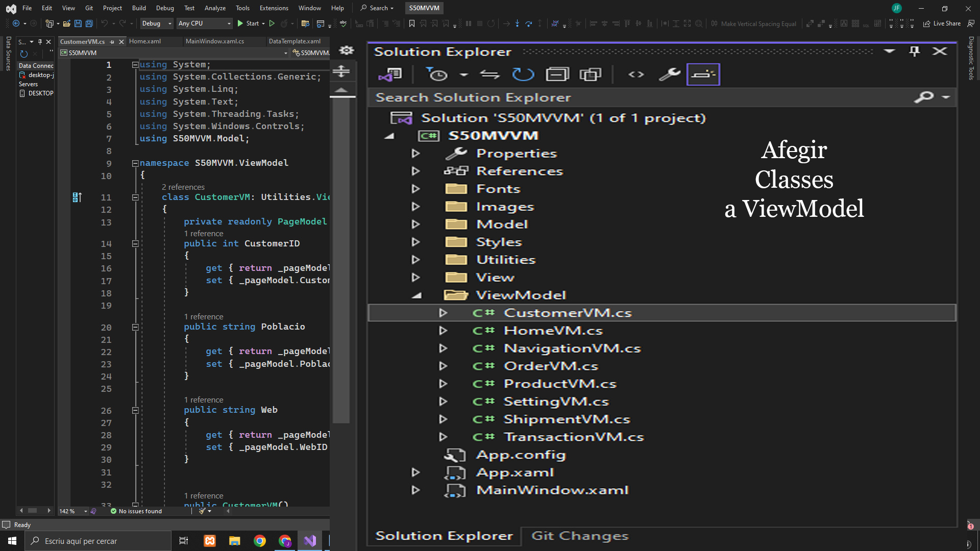Switch to the Home.xaml tab
Image resolution: width=980 pixels, height=551 pixels.
(145, 41)
